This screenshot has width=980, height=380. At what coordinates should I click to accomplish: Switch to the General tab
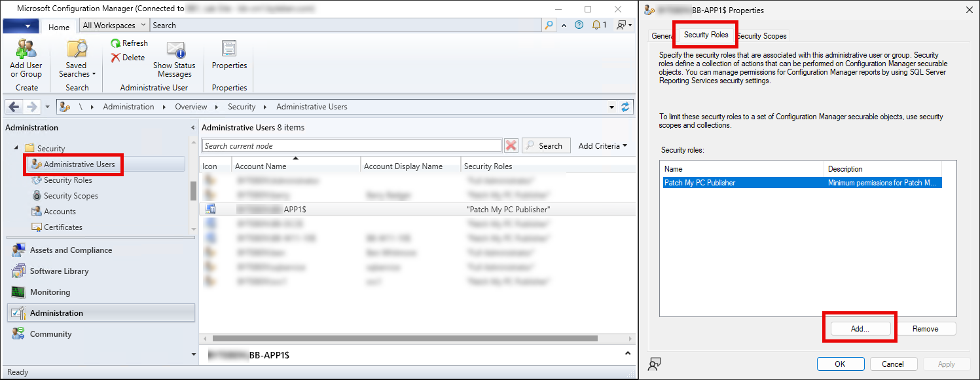[661, 35]
